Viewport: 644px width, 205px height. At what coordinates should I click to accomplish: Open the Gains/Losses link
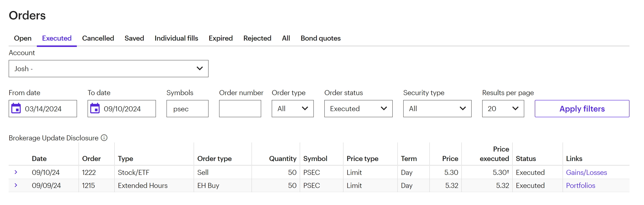click(586, 172)
